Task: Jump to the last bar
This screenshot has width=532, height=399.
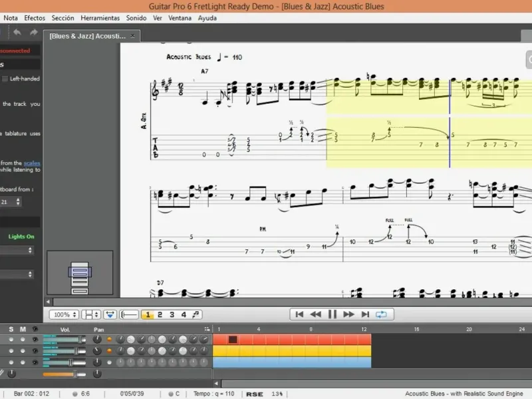Action: pyautogui.click(x=365, y=314)
